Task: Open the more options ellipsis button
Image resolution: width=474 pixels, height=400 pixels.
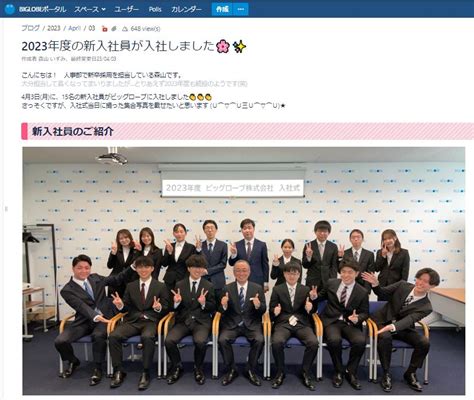Action: coord(241,9)
